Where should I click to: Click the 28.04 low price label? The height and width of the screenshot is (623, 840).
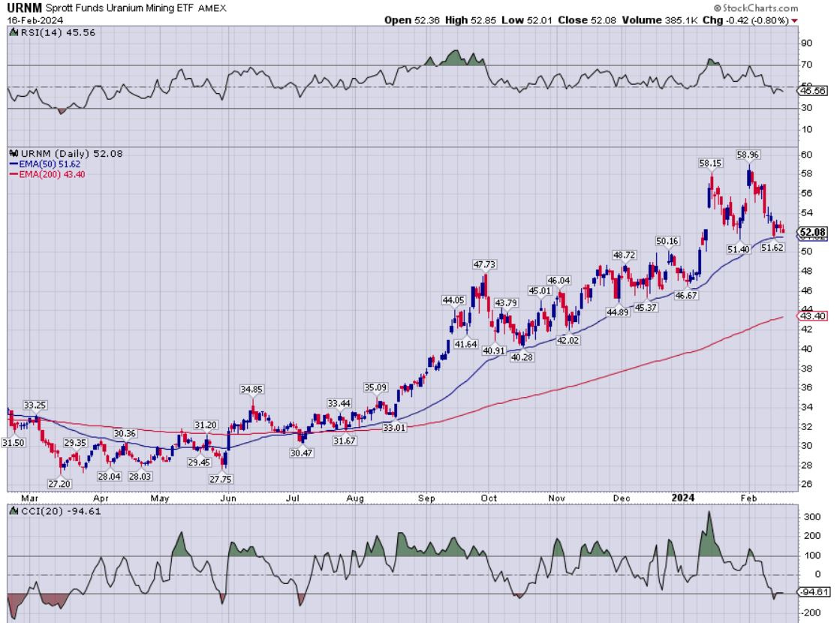click(109, 476)
